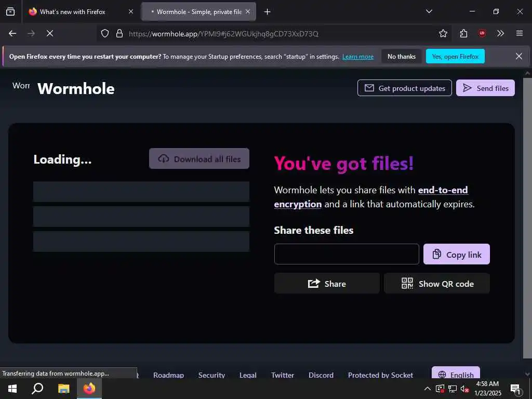The height and width of the screenshot is (399, 532).
Task: Open tracking protection shield icon
Action: pos(105,33)
